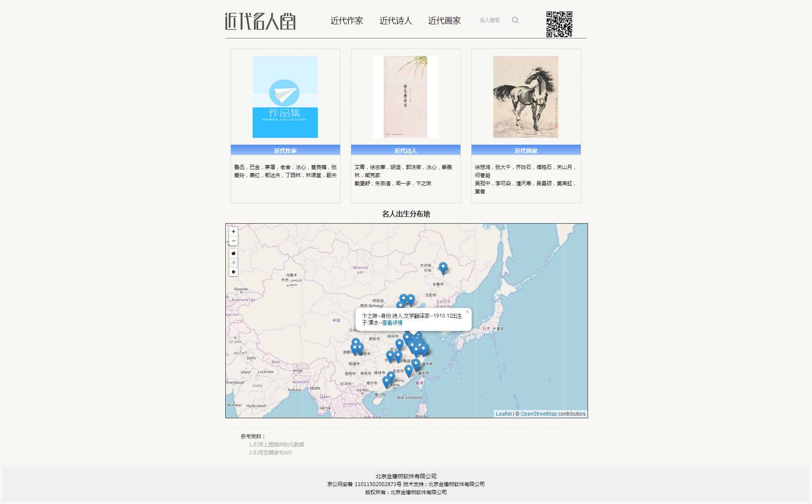
Task: Click the horse painting thumbnail
Action: click(526, 97)
